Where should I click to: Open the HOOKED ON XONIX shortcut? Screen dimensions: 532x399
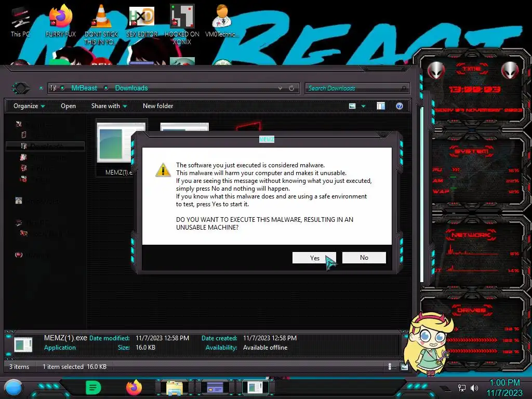(x=182, y=24)
